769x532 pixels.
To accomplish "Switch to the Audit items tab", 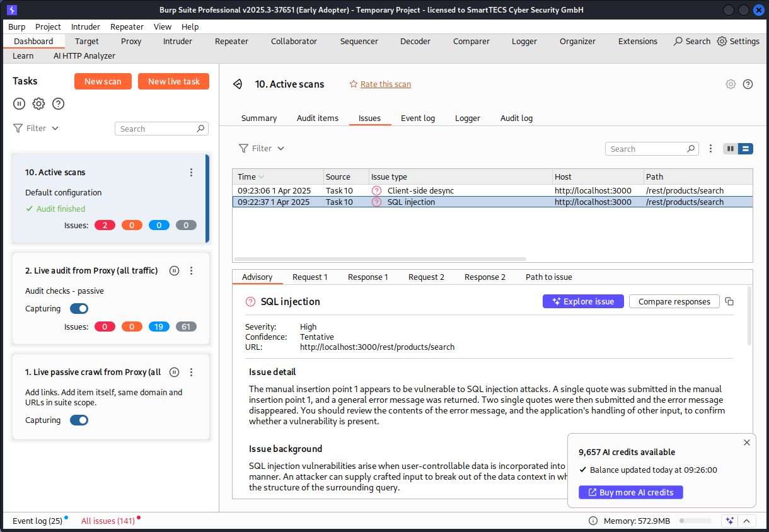I will (318, 118).
